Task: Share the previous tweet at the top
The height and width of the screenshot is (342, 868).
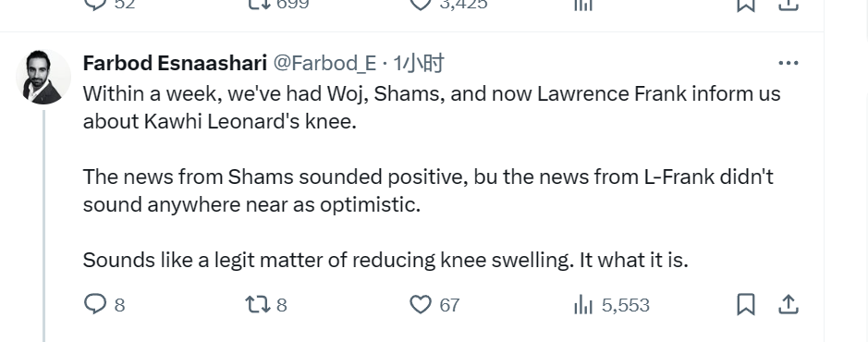Action: (788, 5)
